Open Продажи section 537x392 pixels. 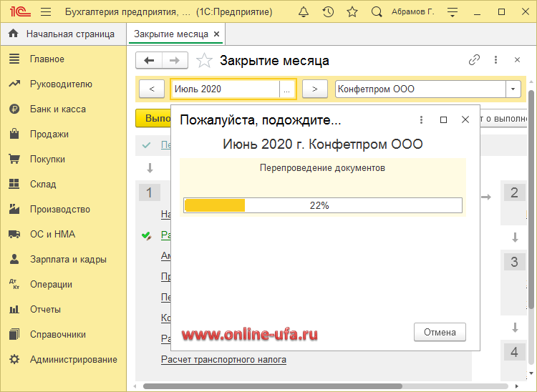49,134
